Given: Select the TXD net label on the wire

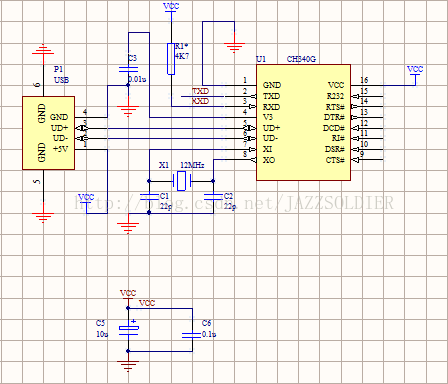Looking at the screenshot, I should 200,91.
